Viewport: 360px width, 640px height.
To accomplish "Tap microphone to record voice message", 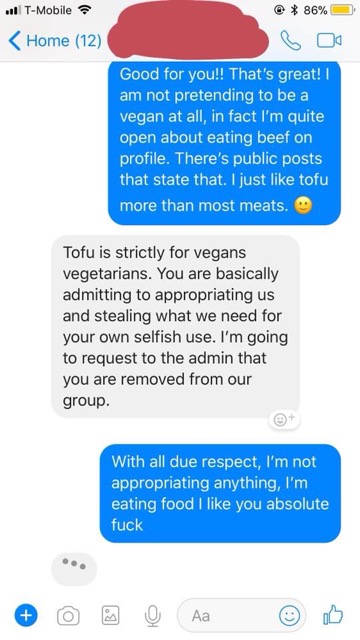I will [x=153, y=616].
